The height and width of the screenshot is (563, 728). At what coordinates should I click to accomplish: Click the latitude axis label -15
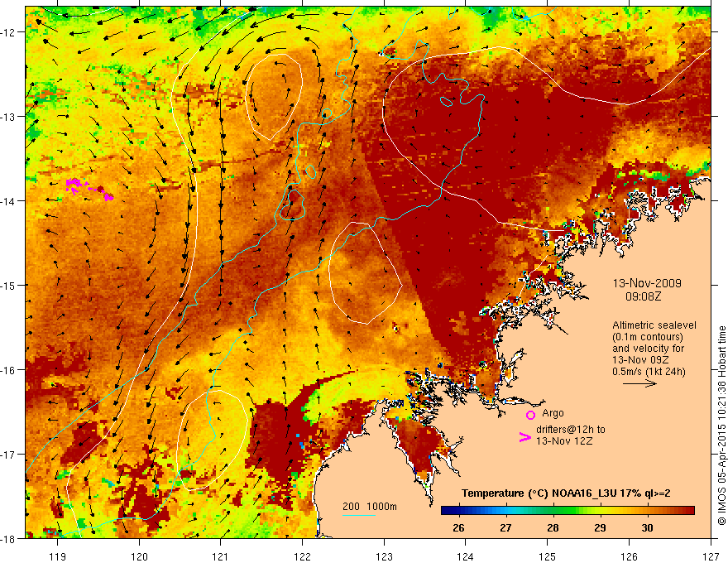8,285
